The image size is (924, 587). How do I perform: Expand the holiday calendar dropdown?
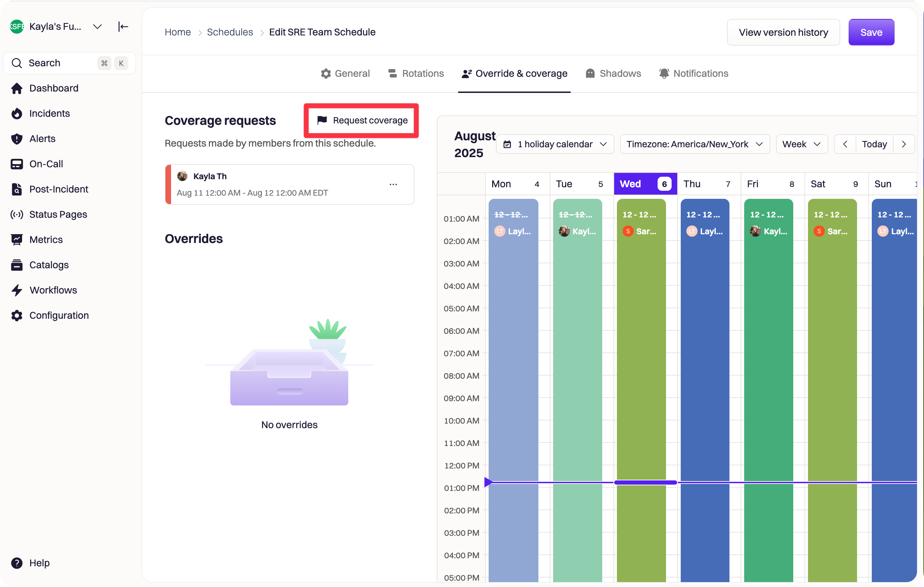555,144
